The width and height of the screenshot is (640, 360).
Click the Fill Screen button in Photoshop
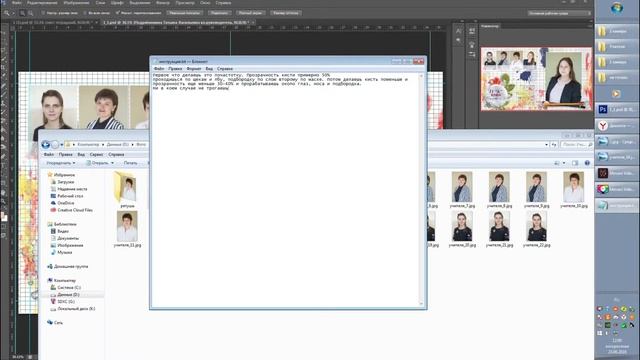pos(250,13)
